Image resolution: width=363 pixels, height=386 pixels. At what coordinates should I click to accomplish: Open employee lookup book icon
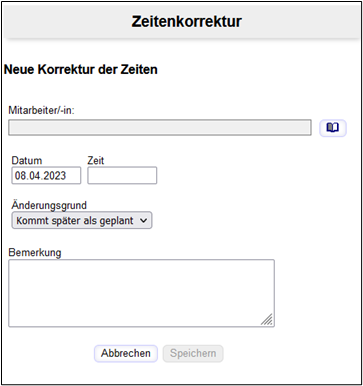(333, 128)
